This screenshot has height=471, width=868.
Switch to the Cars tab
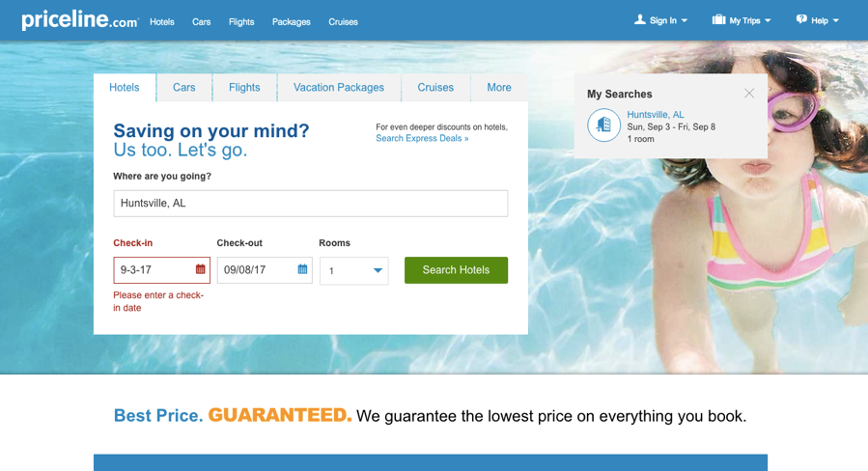[184, 88]
